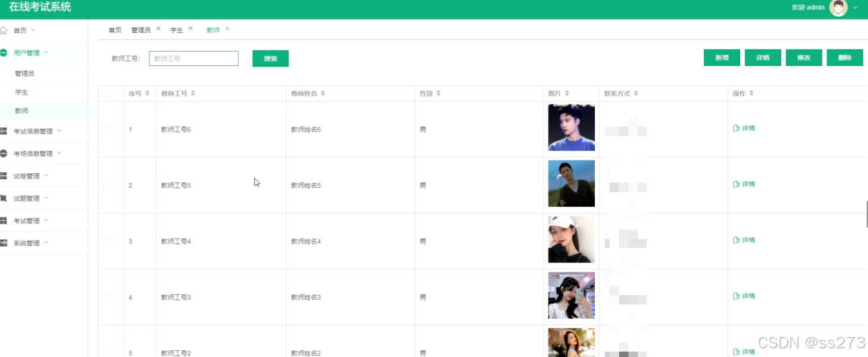868x357 pixels.
Task: Click the 修改 button
Action: [x=803, y=58]
